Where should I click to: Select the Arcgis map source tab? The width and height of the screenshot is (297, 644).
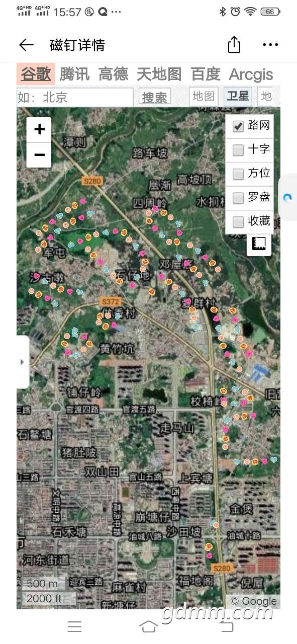click(251, 74)
